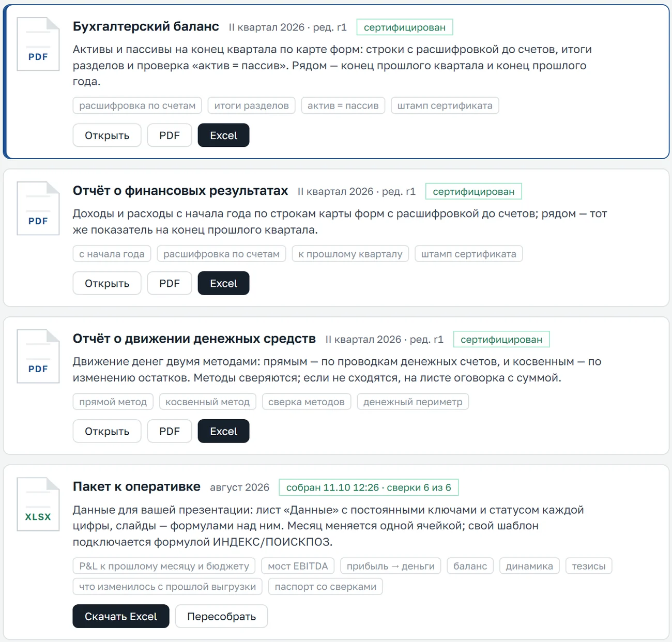Click Скачать Excel for Пакет к оперативке

[x=121, y=616]
